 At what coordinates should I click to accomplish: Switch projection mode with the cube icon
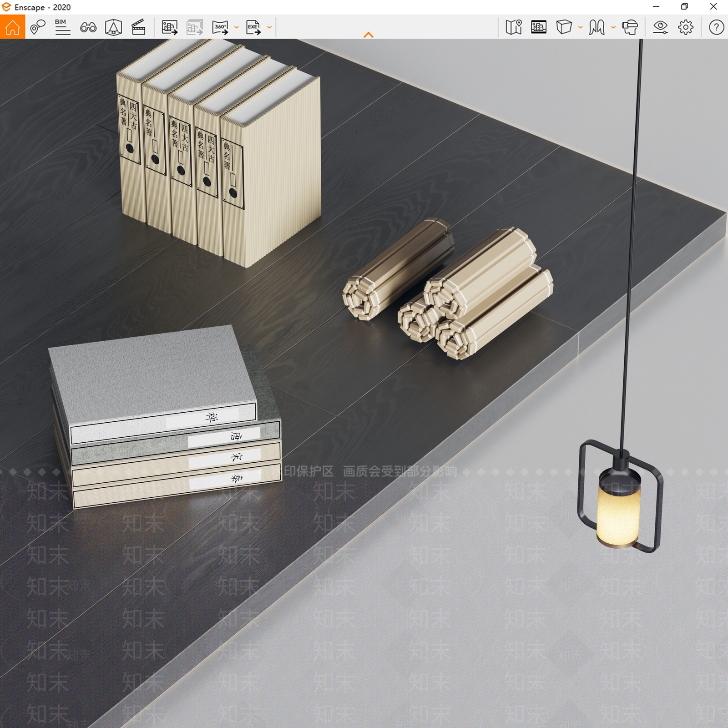click(x=564, y=27)
